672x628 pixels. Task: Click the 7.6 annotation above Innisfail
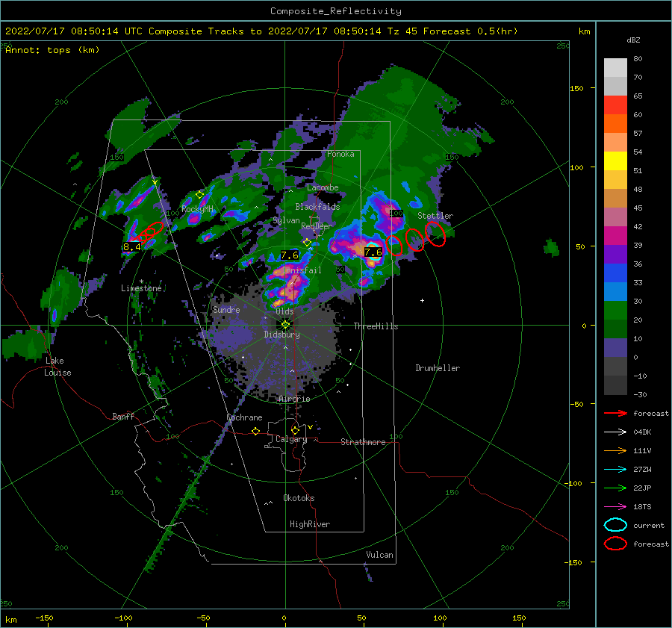[289, 255]
